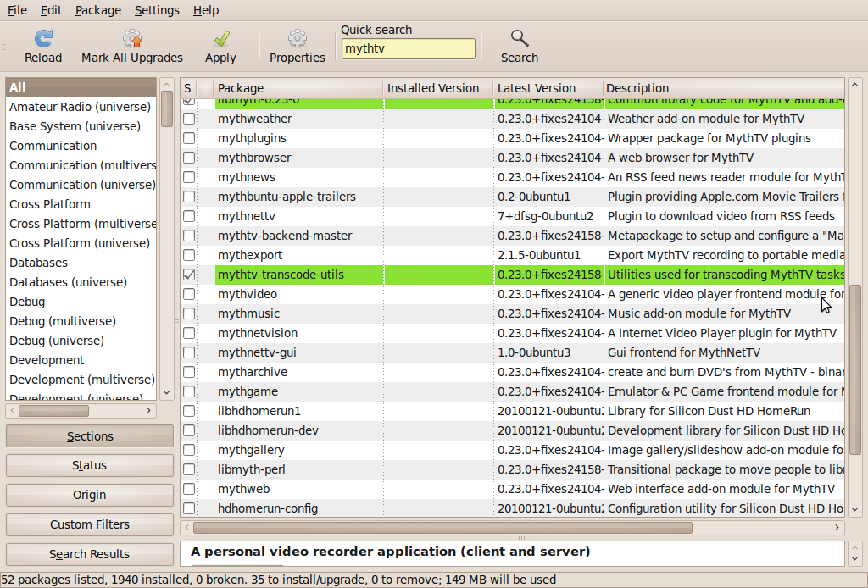Open the Settings menu

click(x=157, y=10)
